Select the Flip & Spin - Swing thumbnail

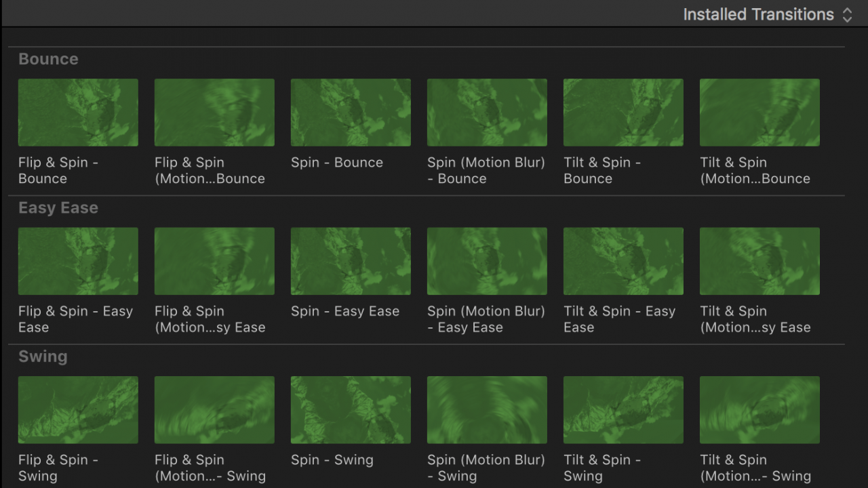78,410
